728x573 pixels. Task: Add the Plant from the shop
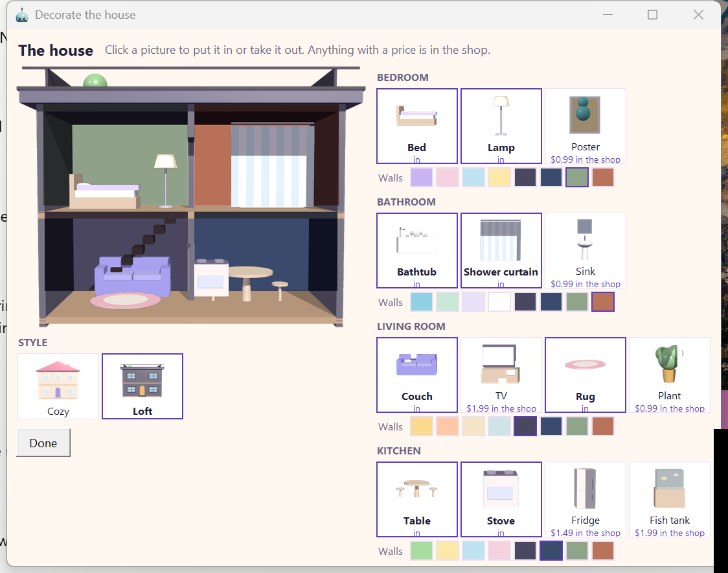coord(670,375)
